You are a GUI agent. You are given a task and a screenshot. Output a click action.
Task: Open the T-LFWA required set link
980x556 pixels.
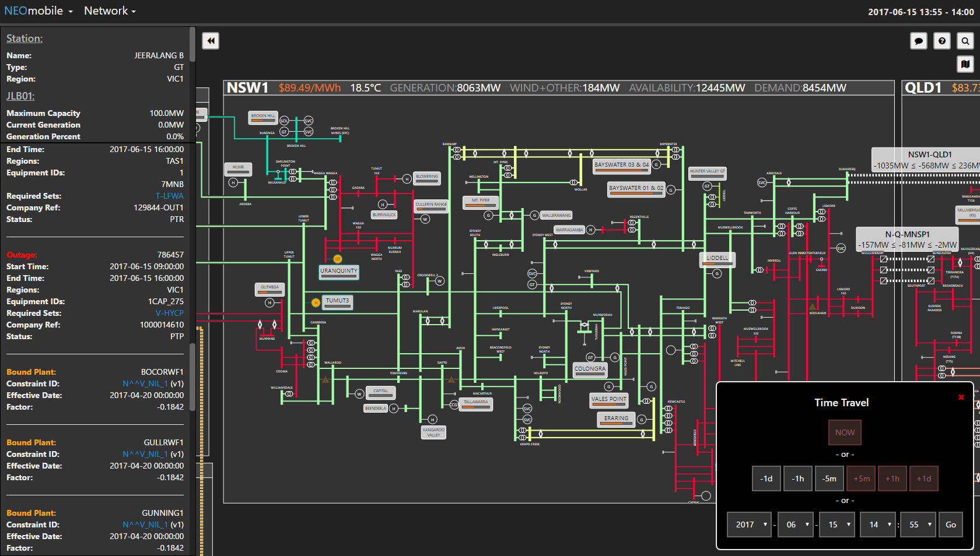169,196
